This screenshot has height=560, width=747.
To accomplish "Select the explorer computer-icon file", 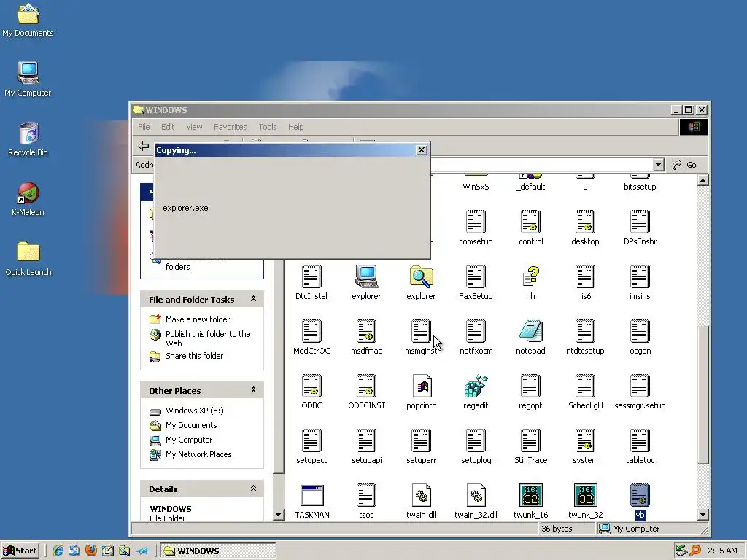I will click(x=366, y=276).
